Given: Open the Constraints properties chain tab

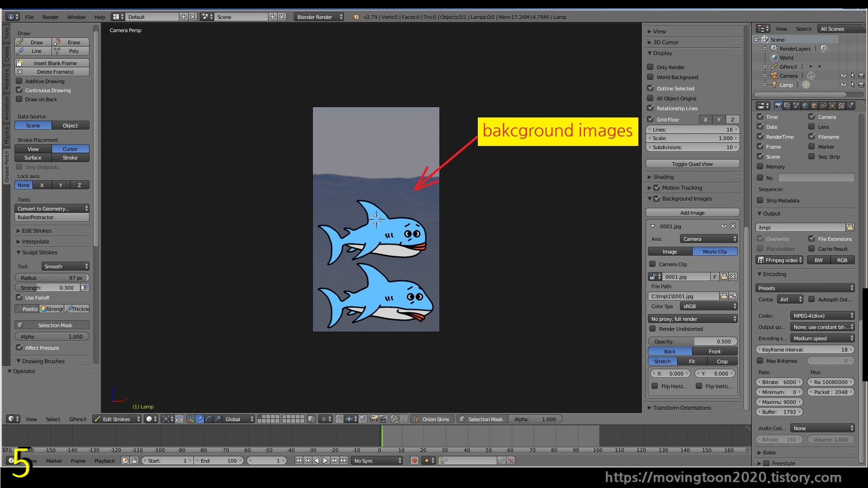Looking at the screenshot, I should 823,106.
